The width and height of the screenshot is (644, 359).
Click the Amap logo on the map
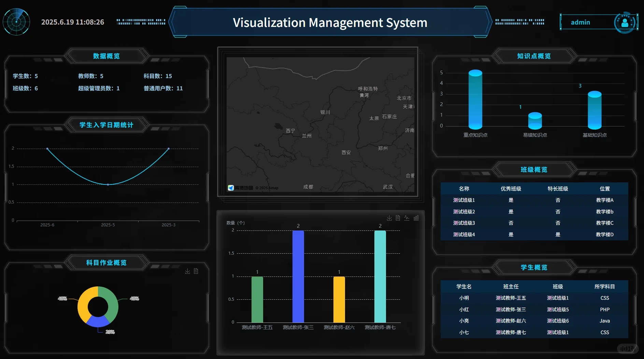point(241,188)
